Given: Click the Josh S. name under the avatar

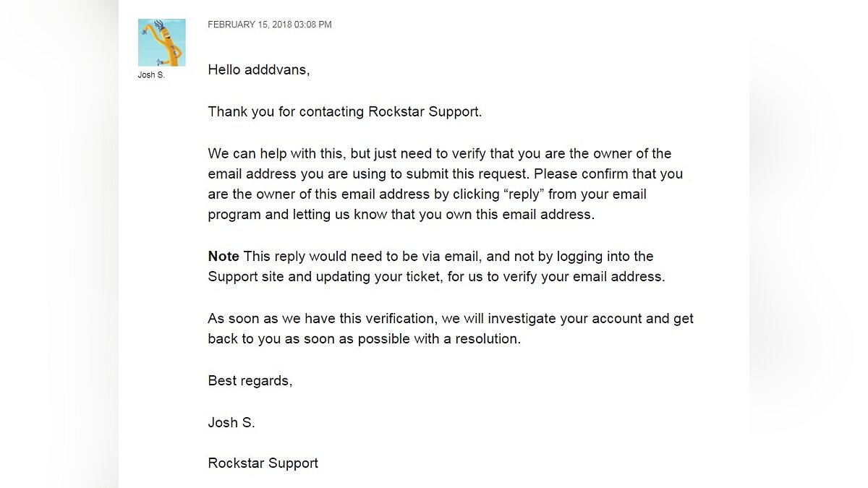Looking at the screenshot, I should click(x=151, y=75).
